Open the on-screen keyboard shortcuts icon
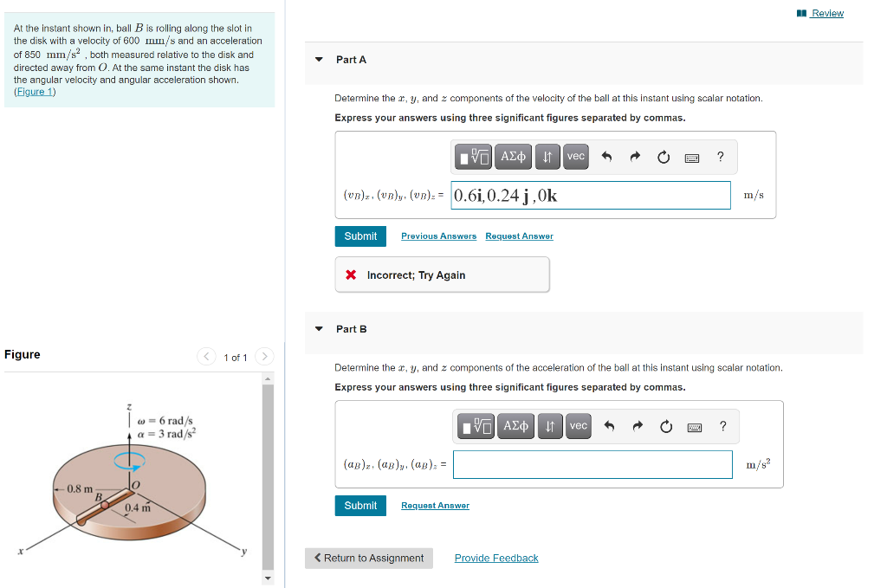Viewport: 887px width, 588px height. click(x=690, y=157)
